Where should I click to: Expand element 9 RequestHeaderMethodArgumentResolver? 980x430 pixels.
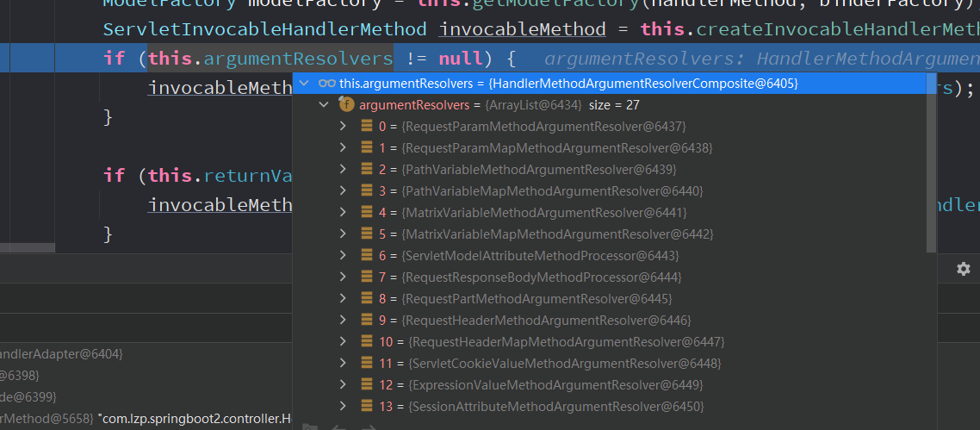pos(343,320)
